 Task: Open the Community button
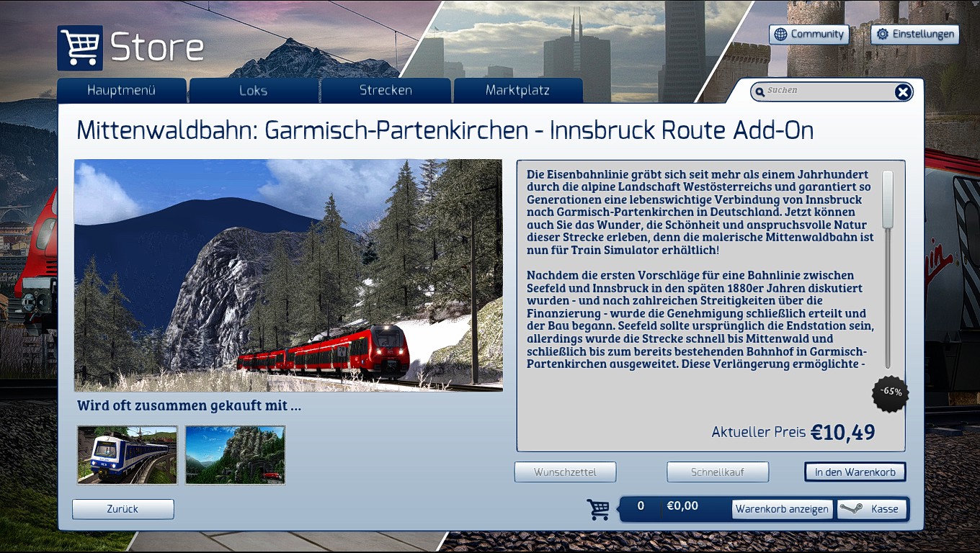click(809, 35)
